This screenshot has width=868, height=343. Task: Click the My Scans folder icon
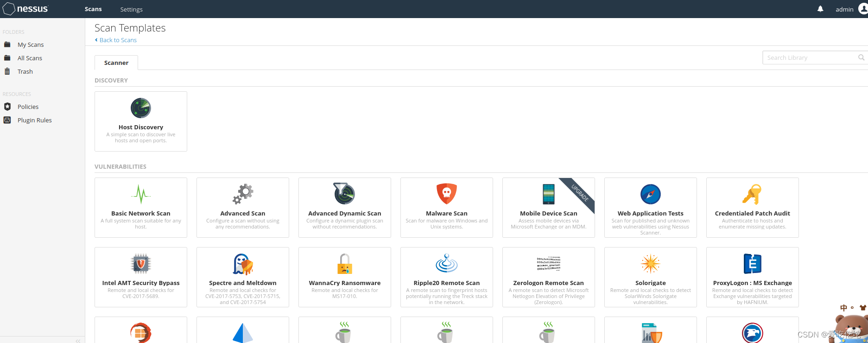7,44
